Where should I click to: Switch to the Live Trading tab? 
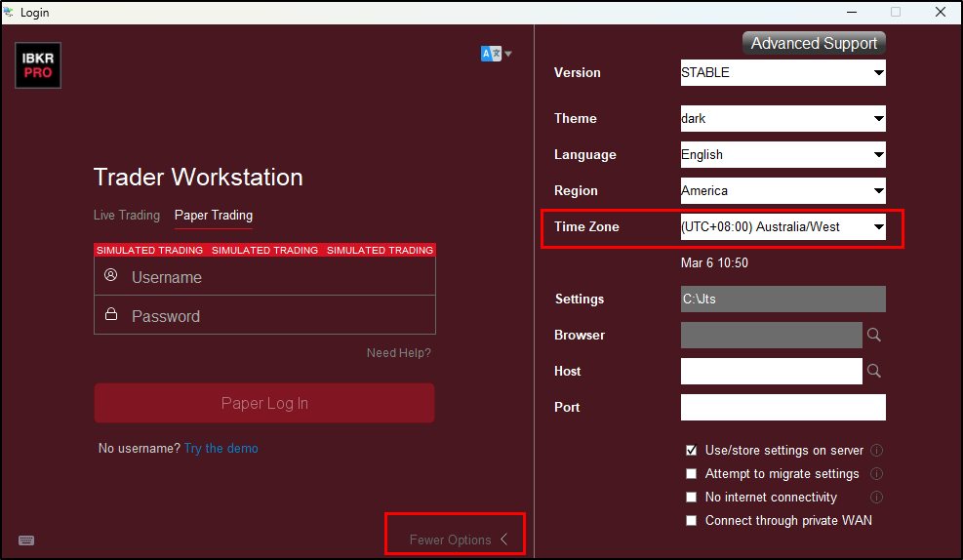pyautogui.click(x=127, y=215)
